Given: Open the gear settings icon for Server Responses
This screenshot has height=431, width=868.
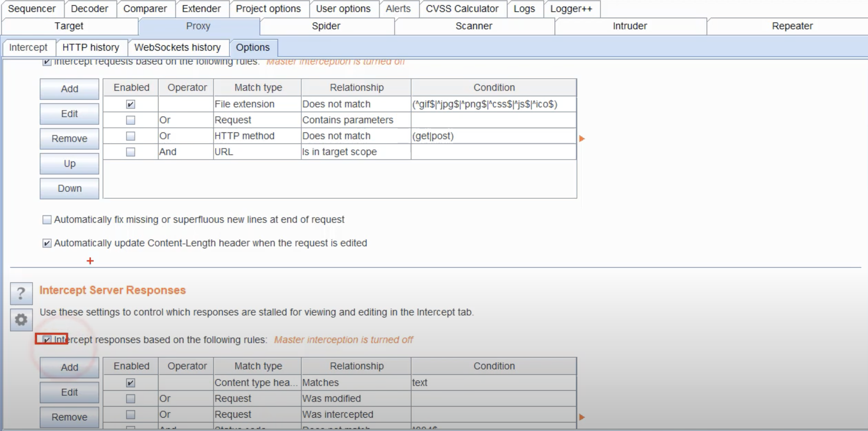Looking at the screenshot, I should coord(21,319).
